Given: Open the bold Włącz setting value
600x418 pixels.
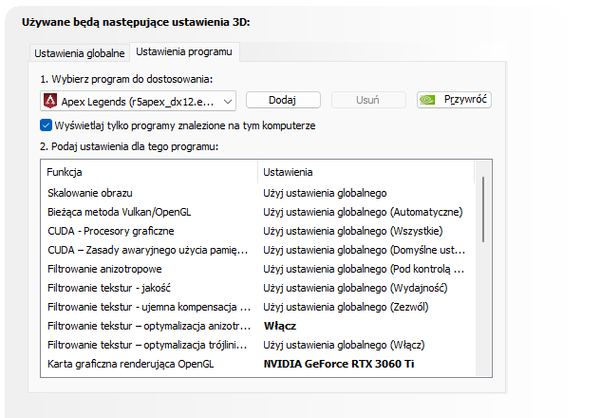Looking at the screenshot, I should pos(280,326).
